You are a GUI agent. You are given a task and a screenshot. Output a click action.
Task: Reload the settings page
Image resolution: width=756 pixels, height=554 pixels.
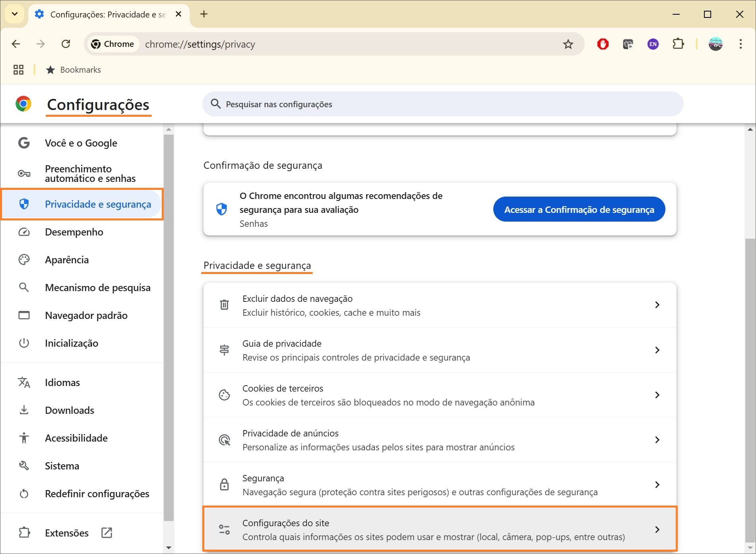point(66,44)
